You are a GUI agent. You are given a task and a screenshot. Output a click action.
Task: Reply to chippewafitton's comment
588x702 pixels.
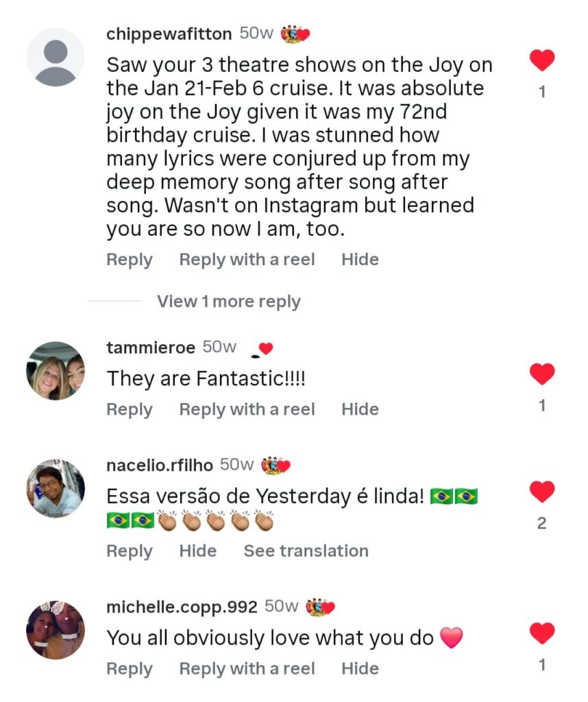tap(130, 260)
